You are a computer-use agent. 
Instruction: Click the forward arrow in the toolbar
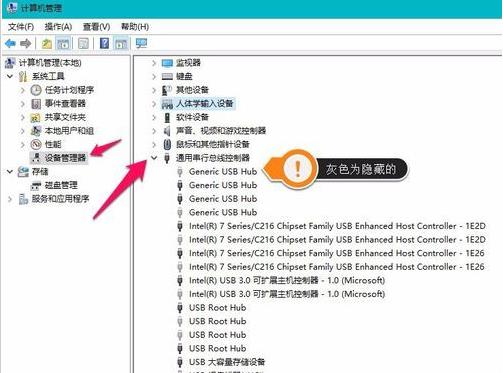click(26, 43)
